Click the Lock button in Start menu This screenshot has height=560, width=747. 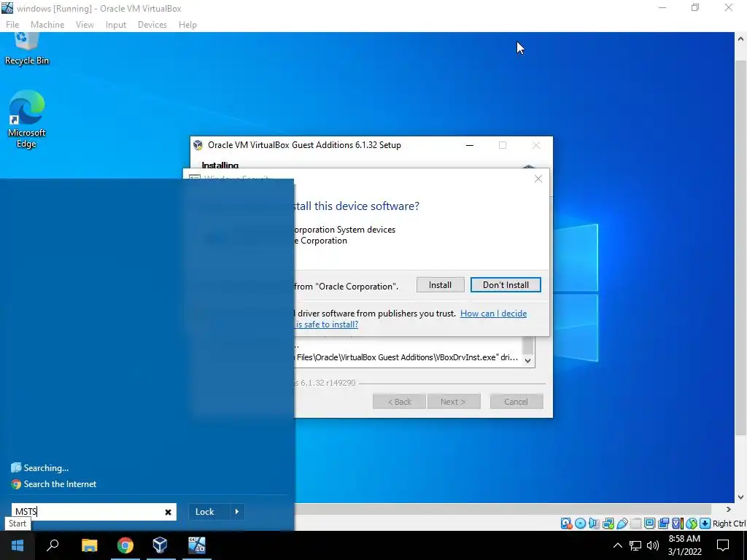coord(205,512)
